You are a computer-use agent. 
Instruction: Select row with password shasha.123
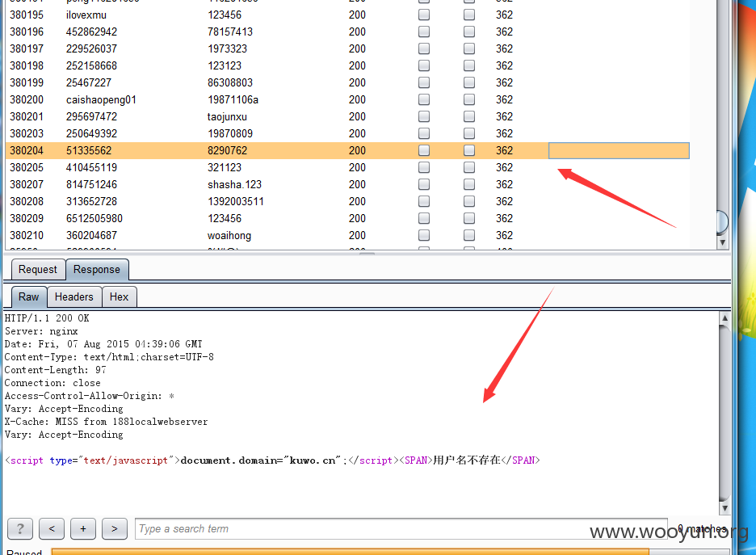point(234,185)
